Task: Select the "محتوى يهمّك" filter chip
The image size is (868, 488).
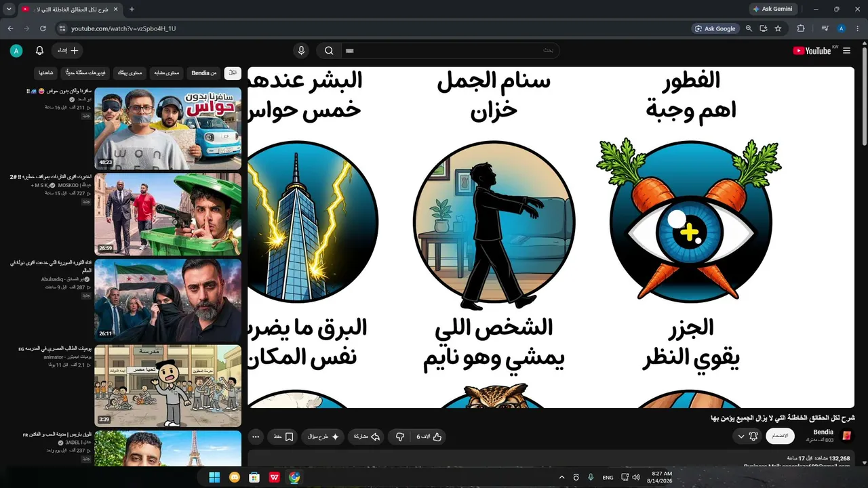Action: 130,73
